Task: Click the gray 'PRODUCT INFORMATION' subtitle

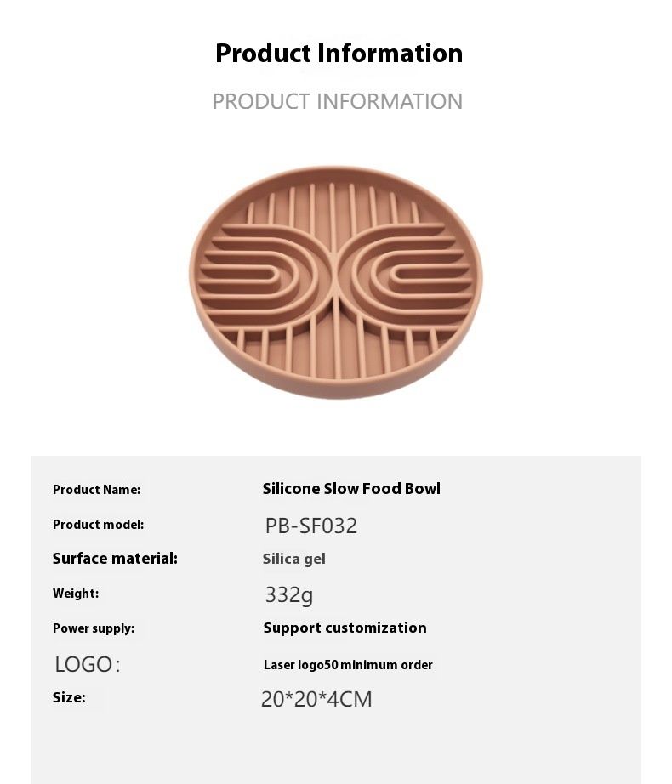Action: coord(338,101)
